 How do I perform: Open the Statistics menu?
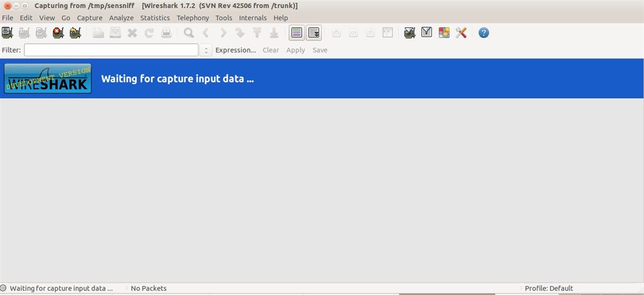click(x=155, y=18)
